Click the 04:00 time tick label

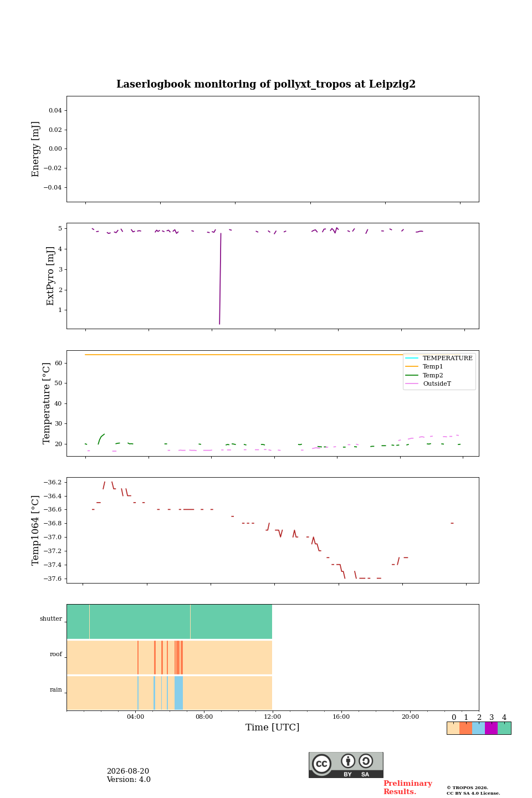click(x=135, y=717)
